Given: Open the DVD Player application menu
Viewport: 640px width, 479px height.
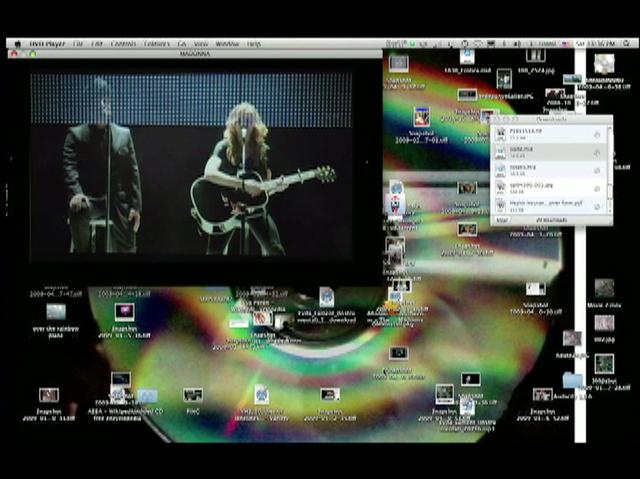Looking at the screenshot, I should [47, 44].
